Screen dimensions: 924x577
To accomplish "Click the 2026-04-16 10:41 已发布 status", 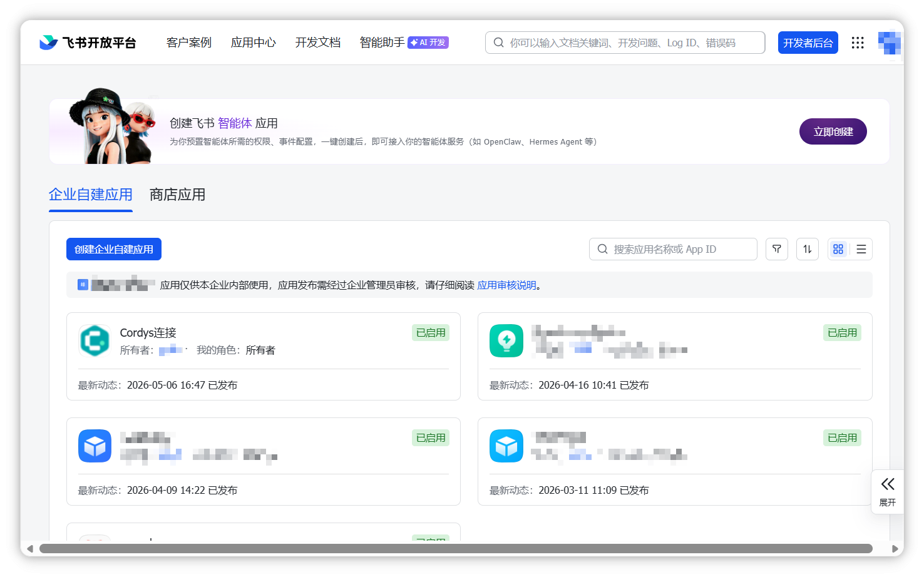I will (593, 386).
